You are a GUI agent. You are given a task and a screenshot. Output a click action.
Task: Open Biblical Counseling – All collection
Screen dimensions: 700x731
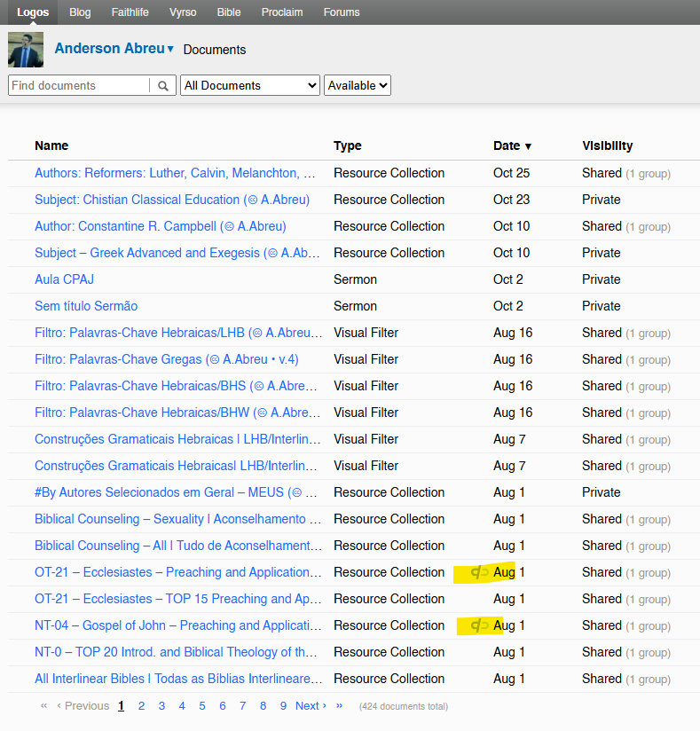coord(178,546)
